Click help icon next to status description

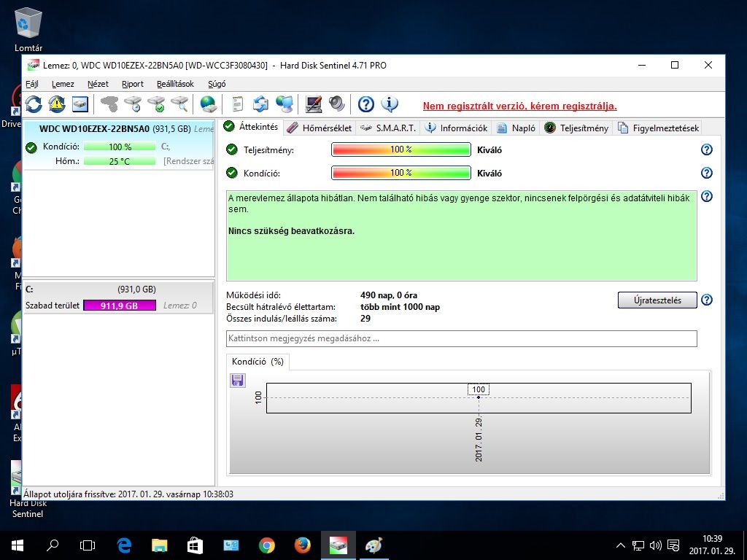click(706, 196)
